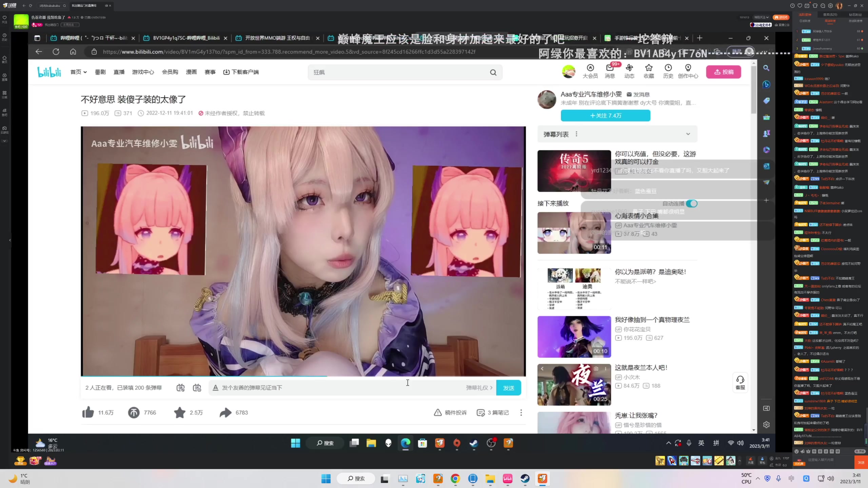Expand the gift bar chevron next to gifts

(x=739, y=461)
